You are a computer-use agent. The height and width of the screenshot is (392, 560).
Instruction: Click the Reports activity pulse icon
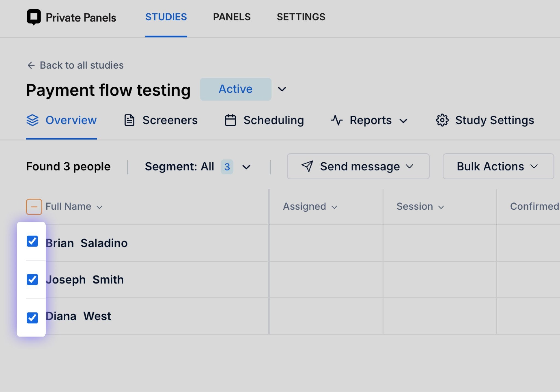point(337,120)
